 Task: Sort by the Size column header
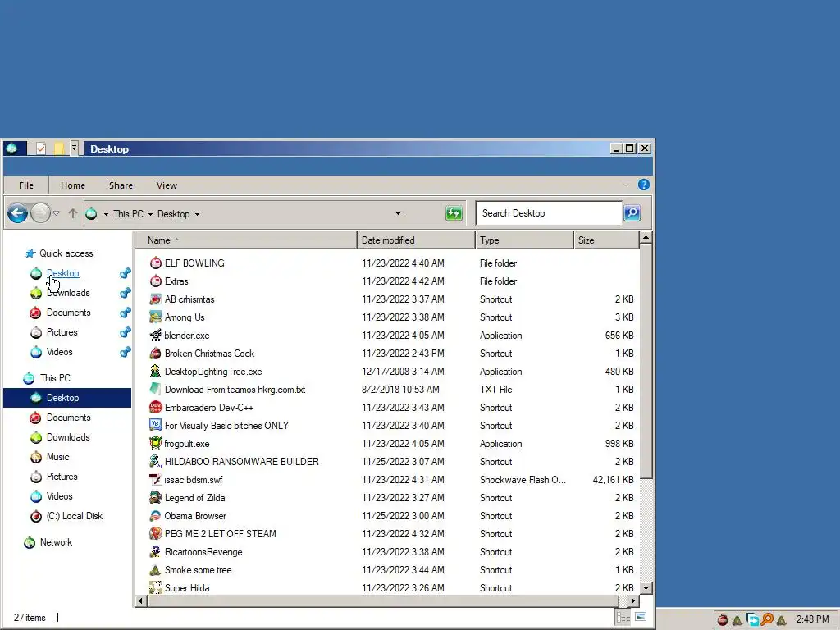coord(606,240)
